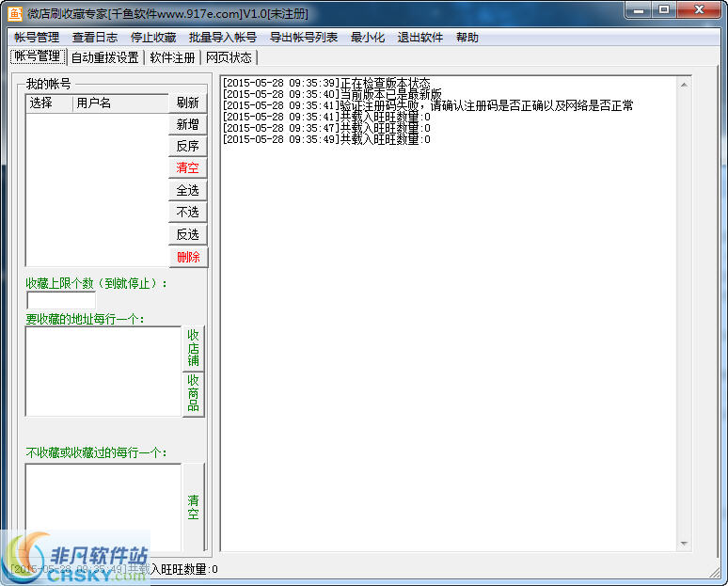This screenshot has width=728, height=586.
Task: Click the 收店铺 button
Action: coord(193,348)
